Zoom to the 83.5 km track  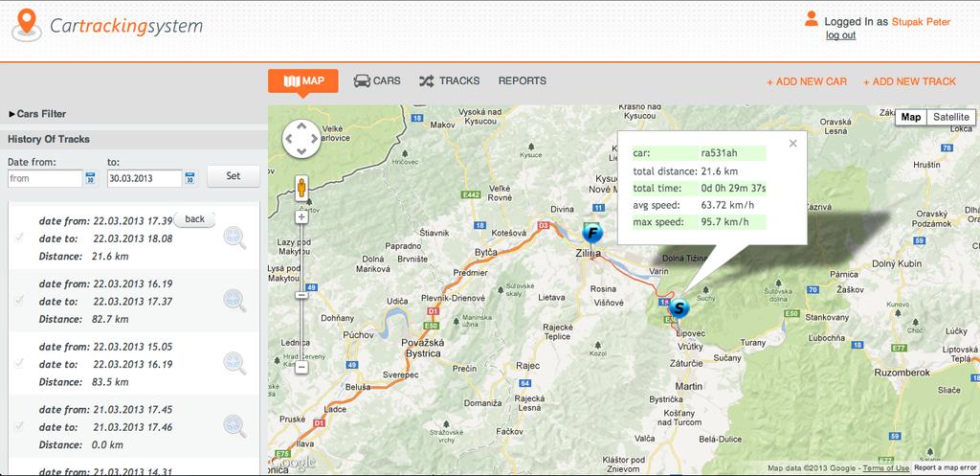(x=235, y=363)
